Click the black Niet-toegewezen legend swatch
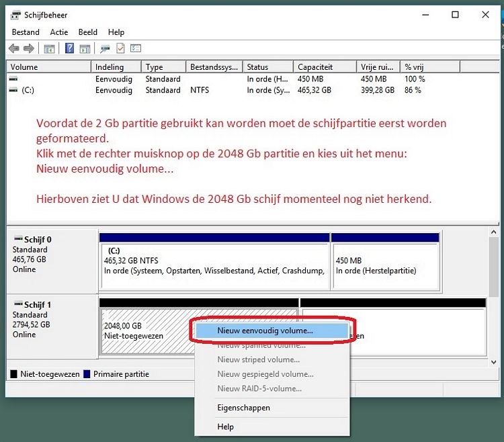 13,374
